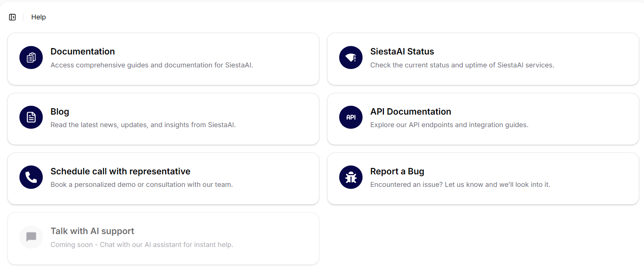Image resolution: width=644 pixels, height=270 pixels.
Task: Toggle the sidebar panel icon
Action: (13, 17)
